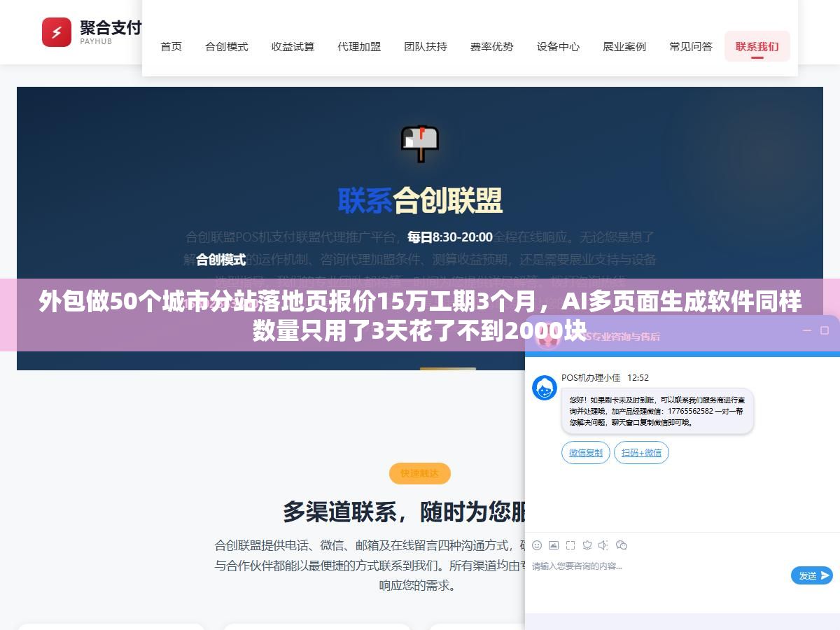Click the rating flower icon in chat

click(x=587, y=545)
